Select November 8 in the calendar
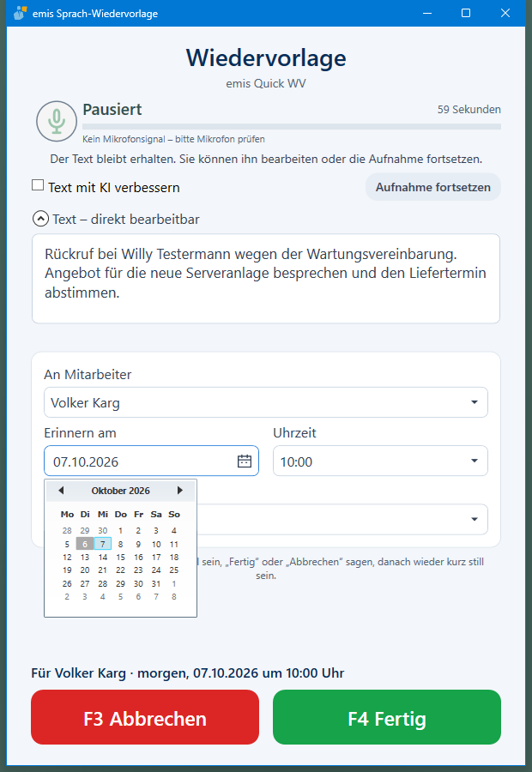Viewport: 532px width, 772px height. coord(174,597)
